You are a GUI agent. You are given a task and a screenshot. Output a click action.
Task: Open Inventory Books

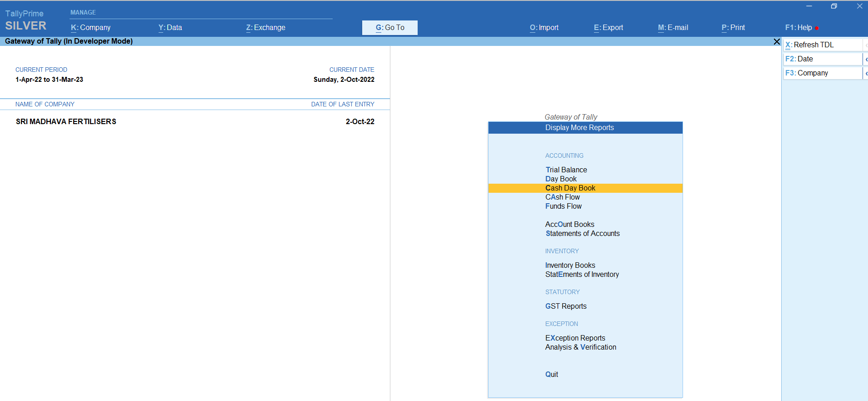(570, 266)
